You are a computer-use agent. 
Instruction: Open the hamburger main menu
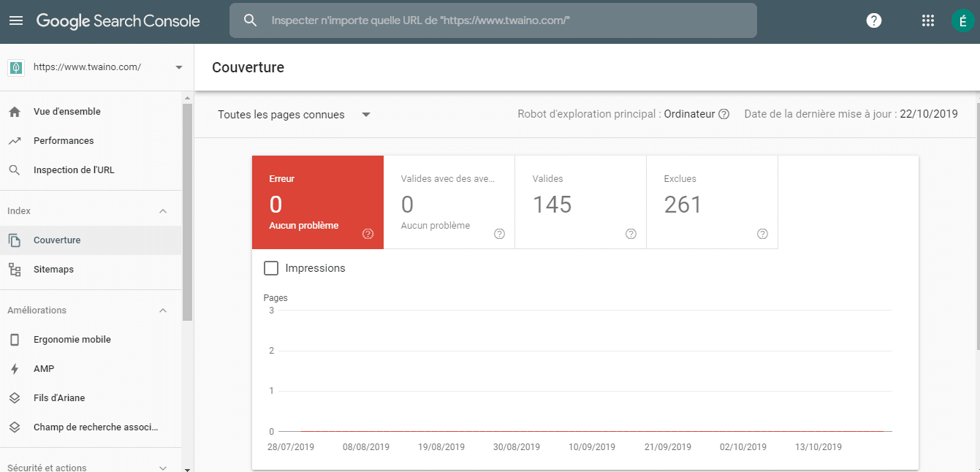(x=16, y=20)
